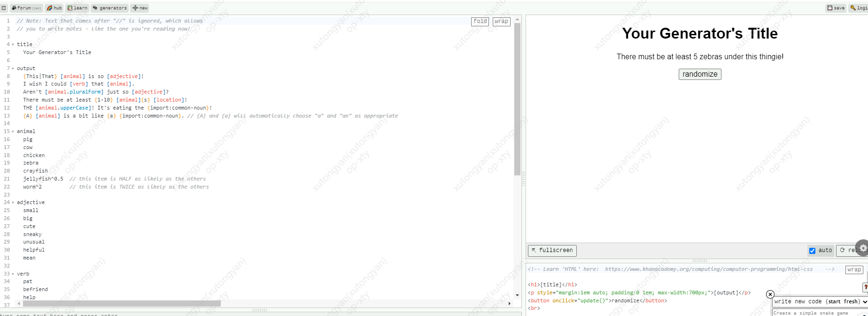
Task: Collapse the animal list fold arrow
Action: click(x=13, y=132)
